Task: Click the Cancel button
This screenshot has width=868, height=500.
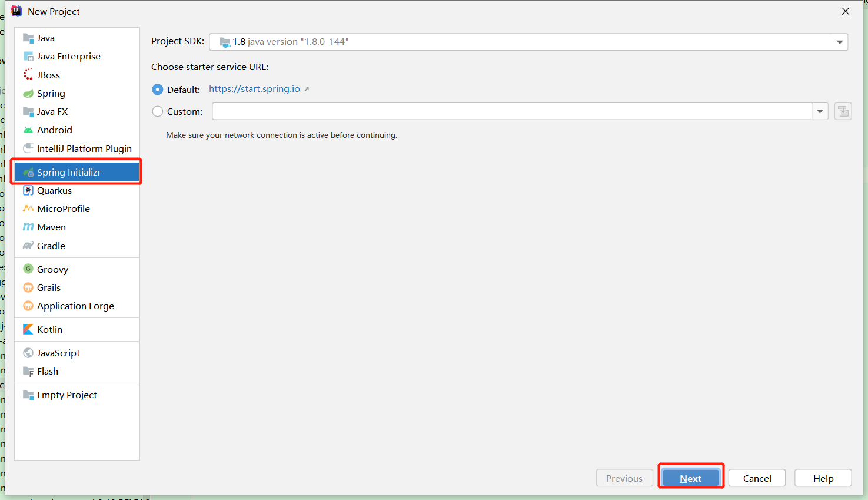Action: click(x=757, y=478)
